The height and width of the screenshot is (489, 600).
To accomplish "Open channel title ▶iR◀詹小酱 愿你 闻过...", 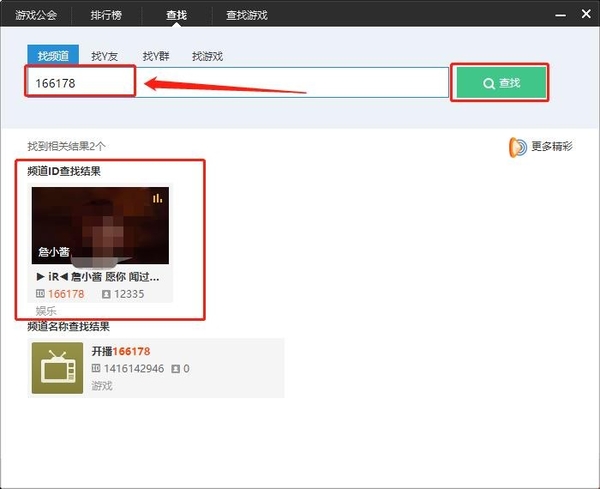I will (98, 277).
